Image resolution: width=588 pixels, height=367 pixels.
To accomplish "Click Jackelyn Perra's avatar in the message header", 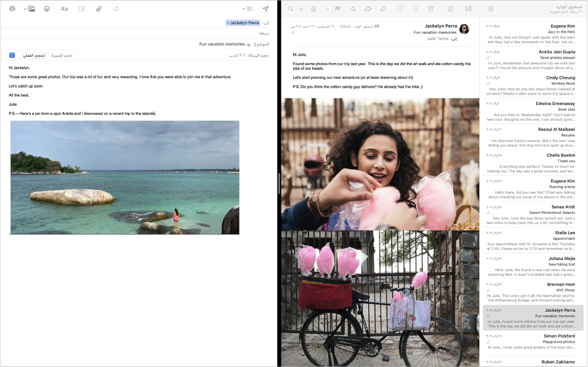I will pos(464,29).
